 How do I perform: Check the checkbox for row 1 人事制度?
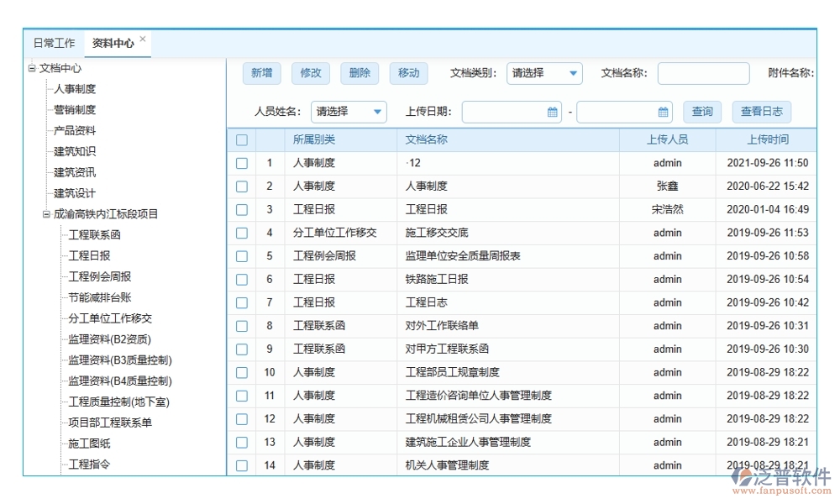click(240, 163)
